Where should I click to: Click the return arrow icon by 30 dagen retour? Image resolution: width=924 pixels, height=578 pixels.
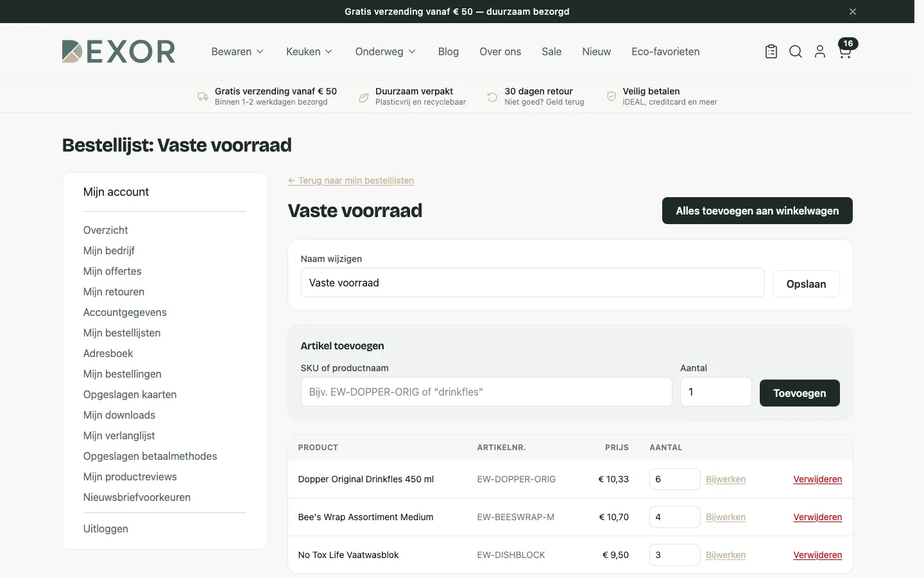[x=492, y=97]
